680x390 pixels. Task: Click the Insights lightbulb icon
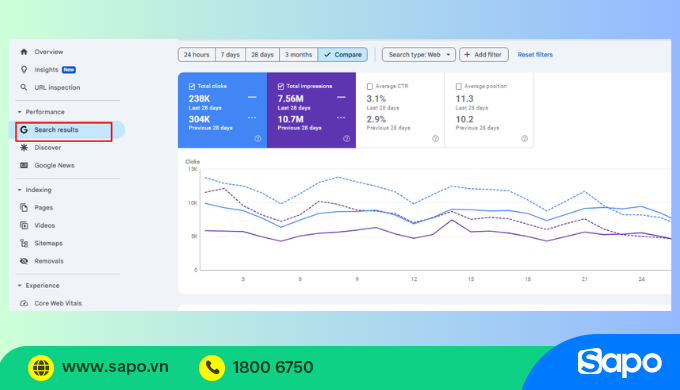pyautogui.click(x=24, y=69)
